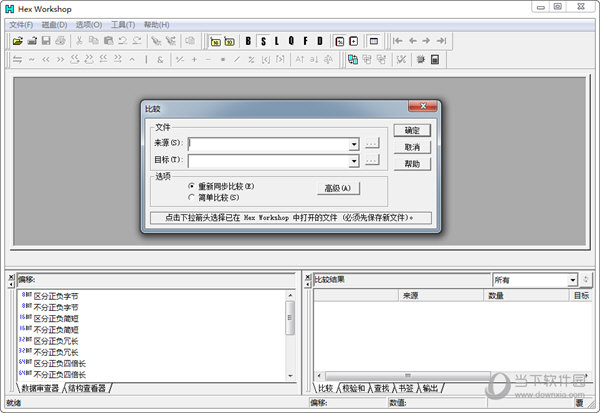Click the Save floppy disk icon
Image resolution: width=600 pixels, height=413 pixels.
pos(46,41)
